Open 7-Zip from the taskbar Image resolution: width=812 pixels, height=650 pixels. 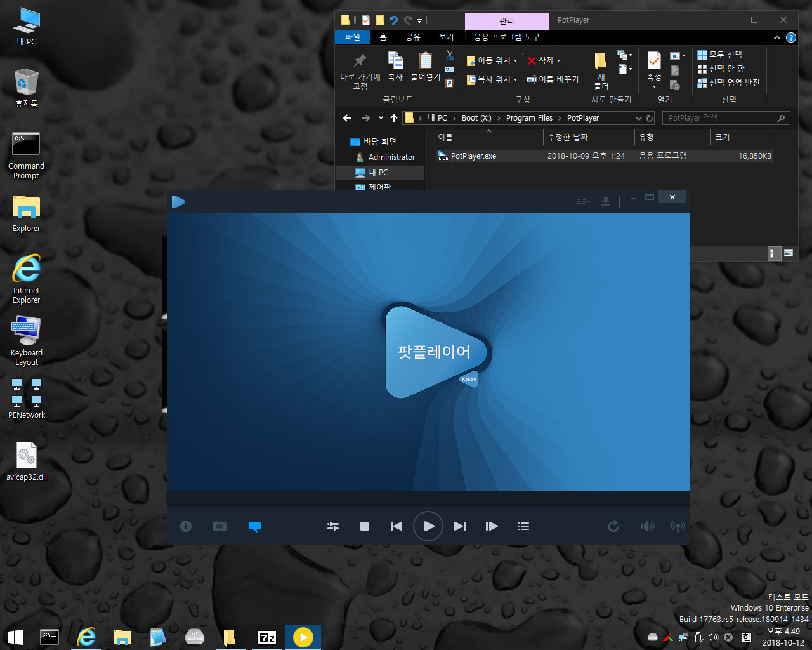click(267, 637)
